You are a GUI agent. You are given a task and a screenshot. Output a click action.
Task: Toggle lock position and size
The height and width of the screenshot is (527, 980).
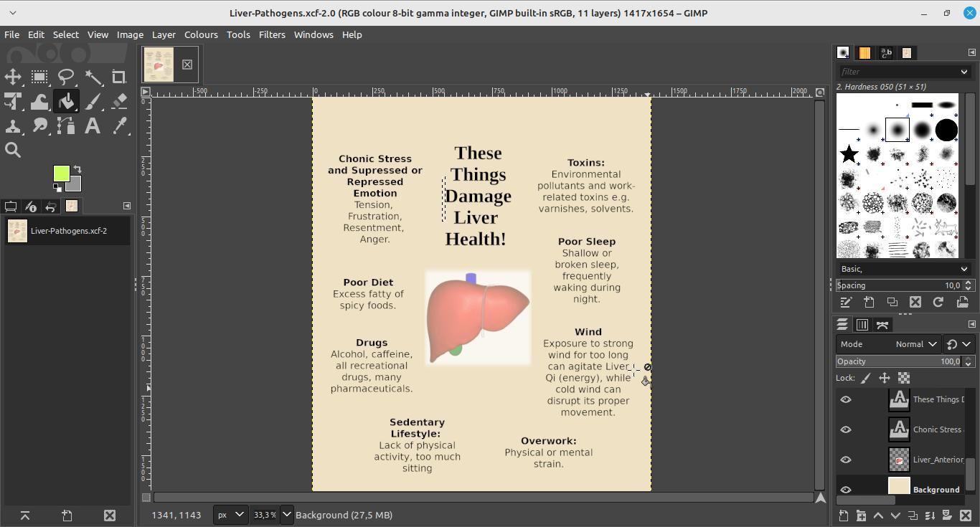[x=885, y=378]
